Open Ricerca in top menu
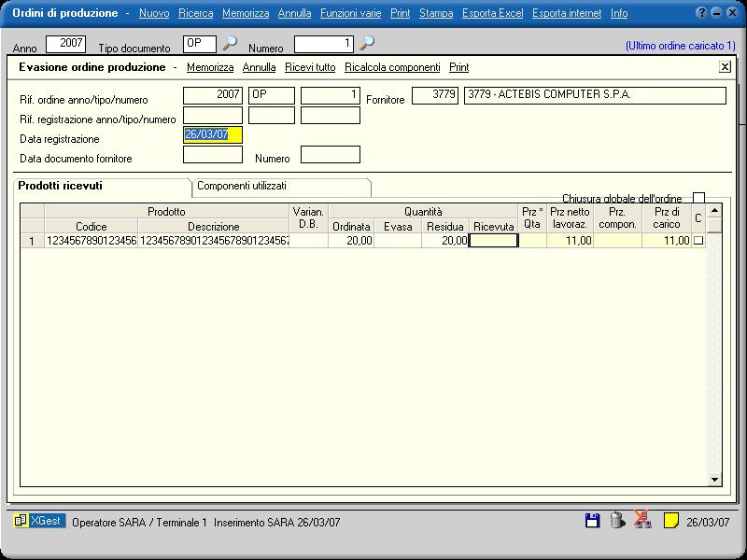The image size is (747, 560). click(196, 13)
